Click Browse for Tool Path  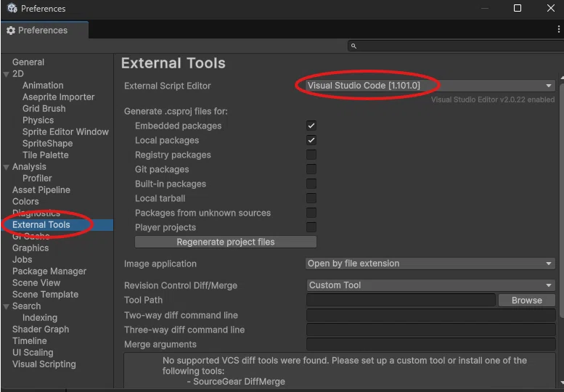click(x=526, y=301)
